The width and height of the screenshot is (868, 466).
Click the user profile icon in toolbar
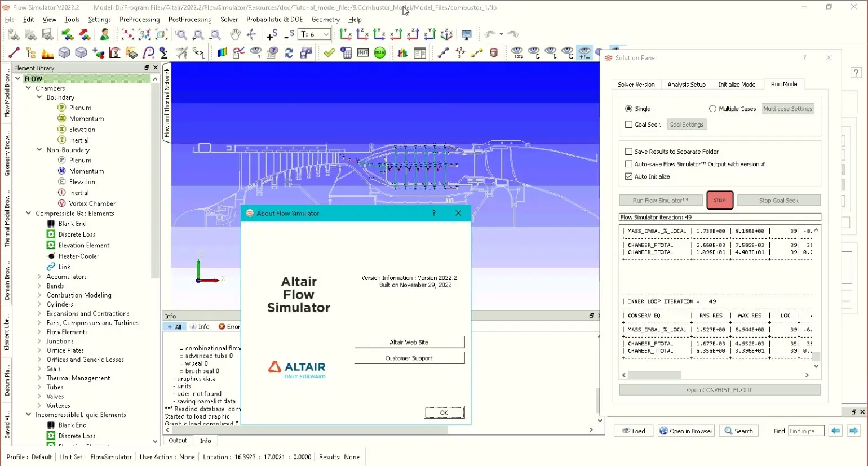[x=104, y=35]
